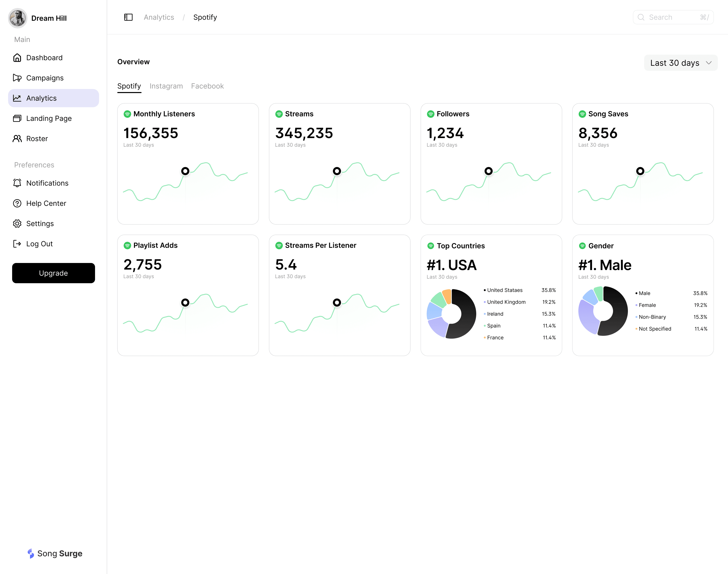Click the Dream Hill profile avatar

click(17, 18)
